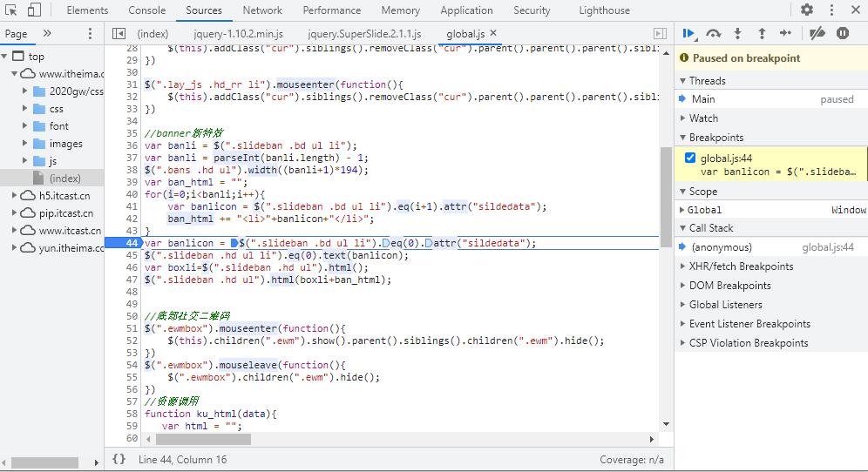
Task: Click the editor horizontal scrollbar thumb
Action: pyautogui.click(x=203, y=439)
